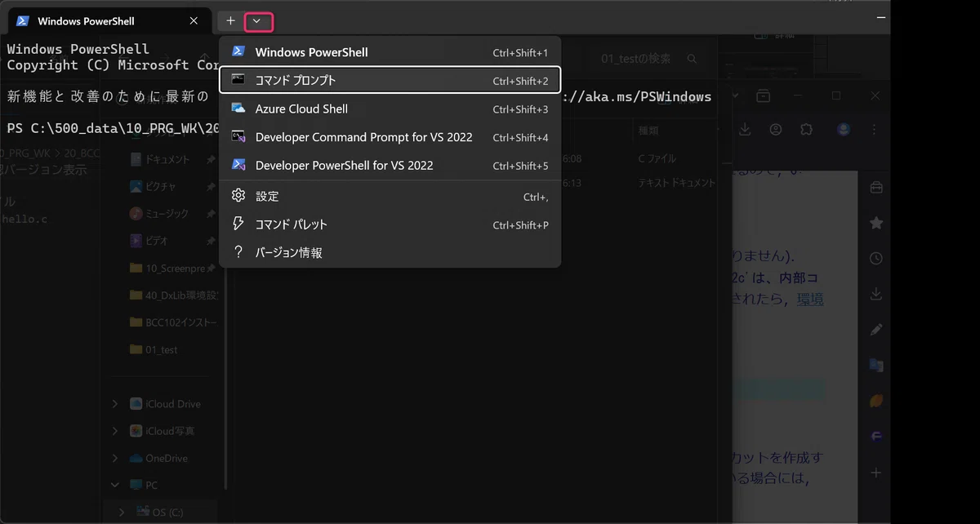Open browser downloads toolbar icon behind terminal
Screen dimensions: 980x524
click(745, 129)
